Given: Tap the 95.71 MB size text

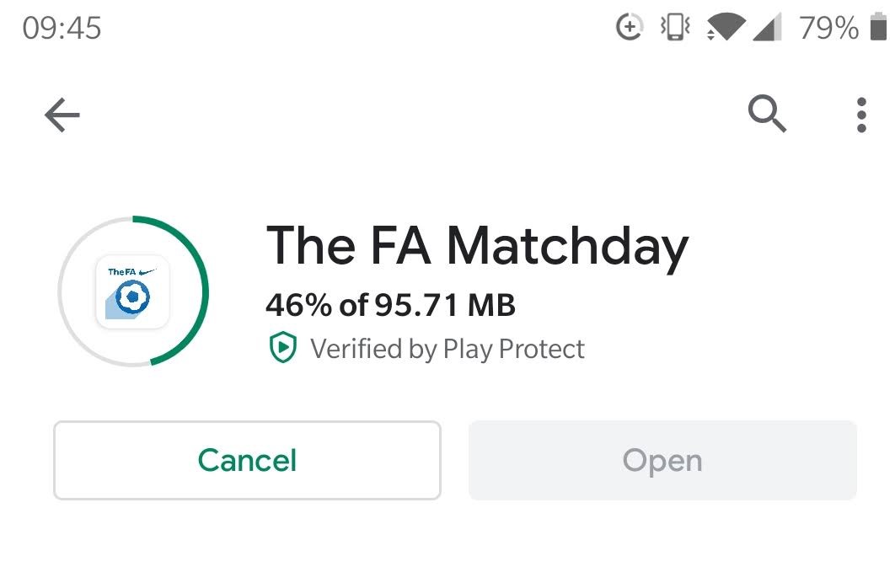Looking at the screenshot, I should point(447,305).
